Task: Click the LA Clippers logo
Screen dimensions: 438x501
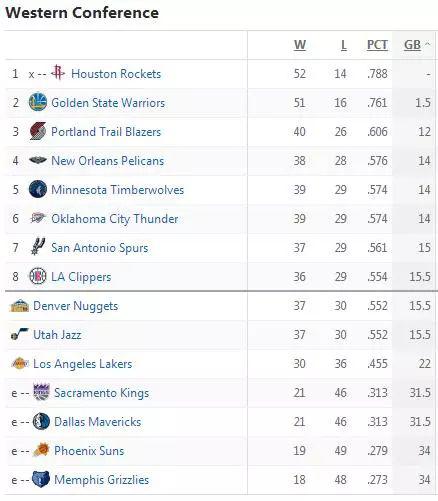Action: point(38,276)
